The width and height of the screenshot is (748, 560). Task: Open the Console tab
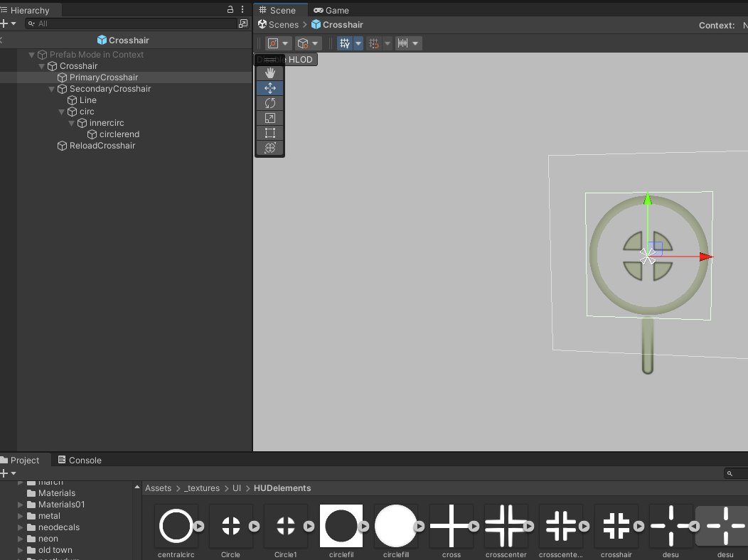pos(80,460)
